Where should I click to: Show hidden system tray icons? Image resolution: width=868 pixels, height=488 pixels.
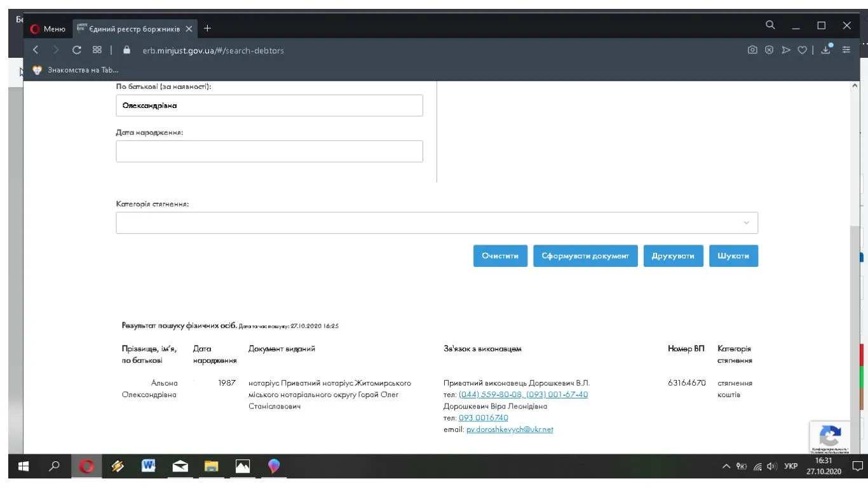point(726,466)
